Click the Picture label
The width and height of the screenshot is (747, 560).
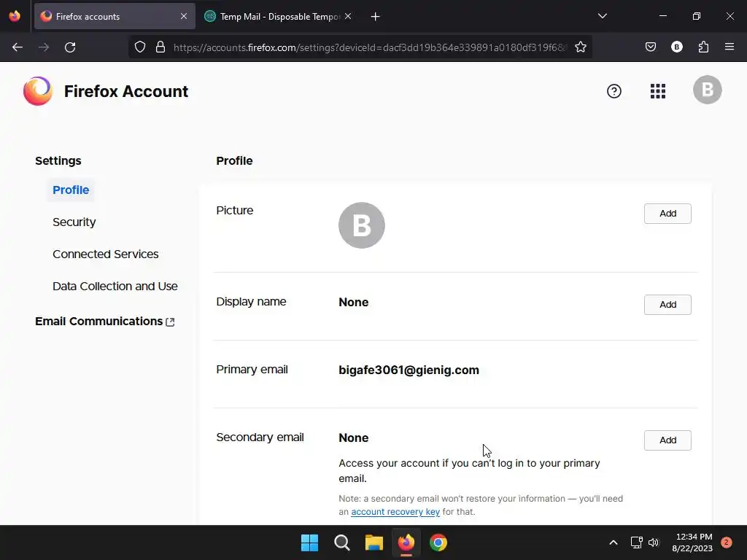[234, 211]
